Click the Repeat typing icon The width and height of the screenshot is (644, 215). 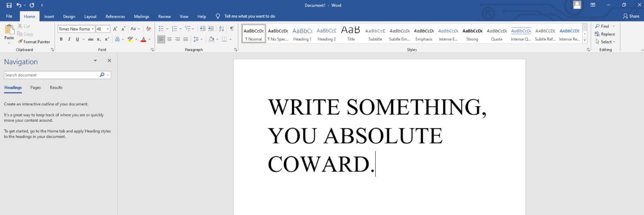pos(32,5)
